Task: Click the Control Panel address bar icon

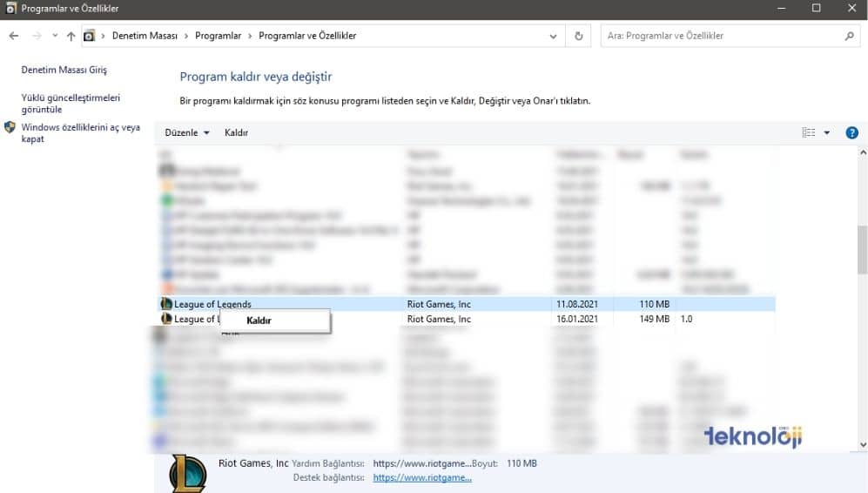Action: coord(89,36)
